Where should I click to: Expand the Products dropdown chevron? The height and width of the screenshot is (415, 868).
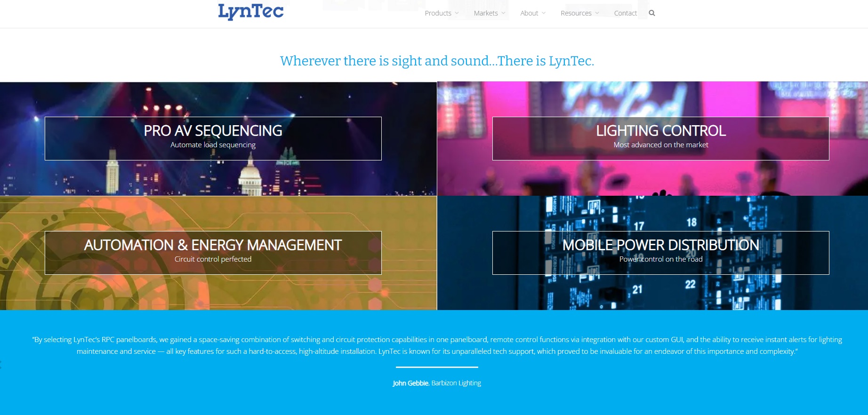[457, 13]
